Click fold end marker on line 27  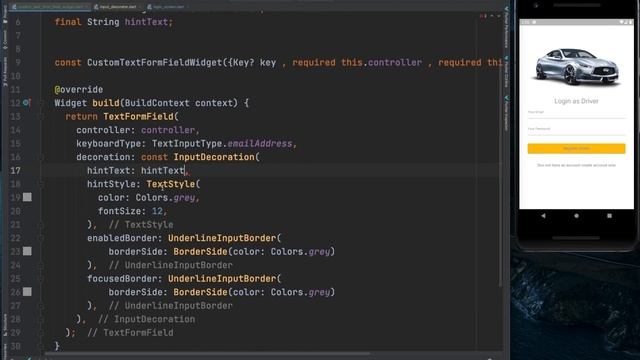41,306
